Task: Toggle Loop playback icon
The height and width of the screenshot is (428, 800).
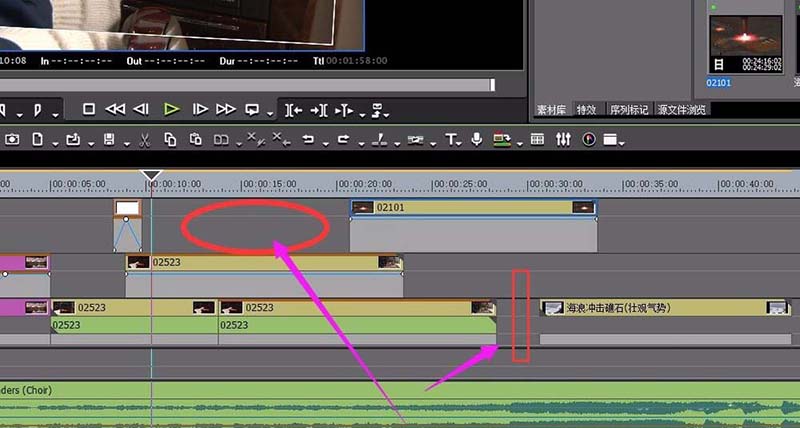Action: click(252, 109)
